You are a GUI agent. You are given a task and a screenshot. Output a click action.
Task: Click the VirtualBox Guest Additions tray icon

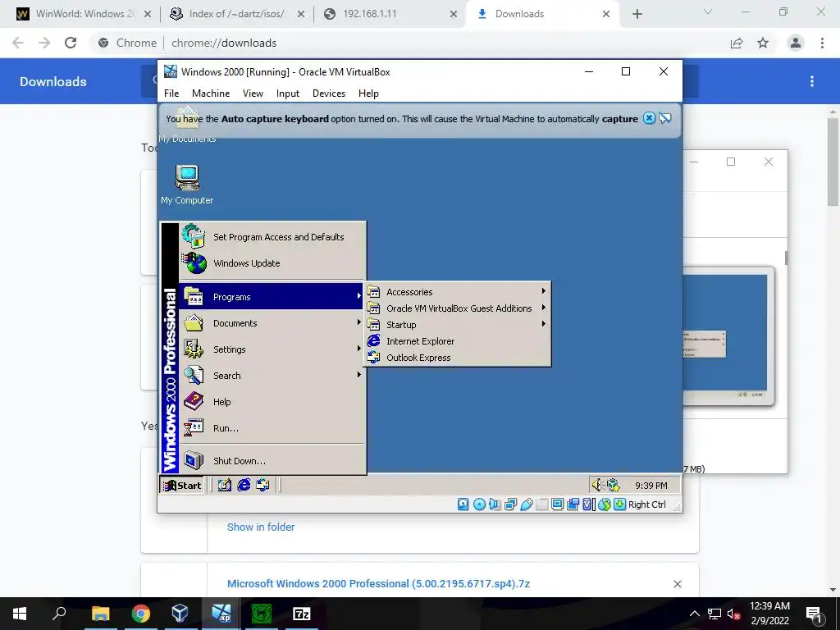click(x=613, y=486)
